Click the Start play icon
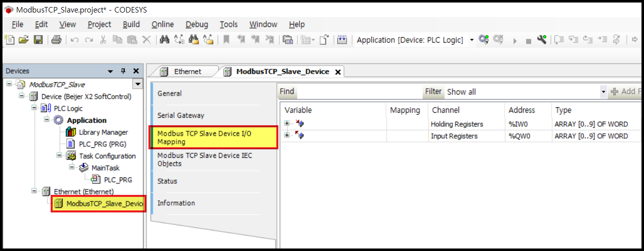This screenshot has width=644, height=251. (515, 41)
